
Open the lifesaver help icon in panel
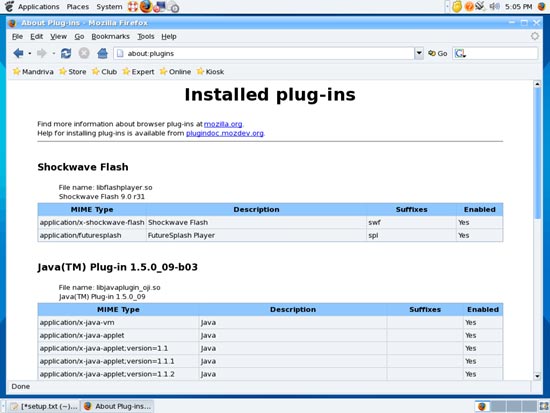point(133,7)
